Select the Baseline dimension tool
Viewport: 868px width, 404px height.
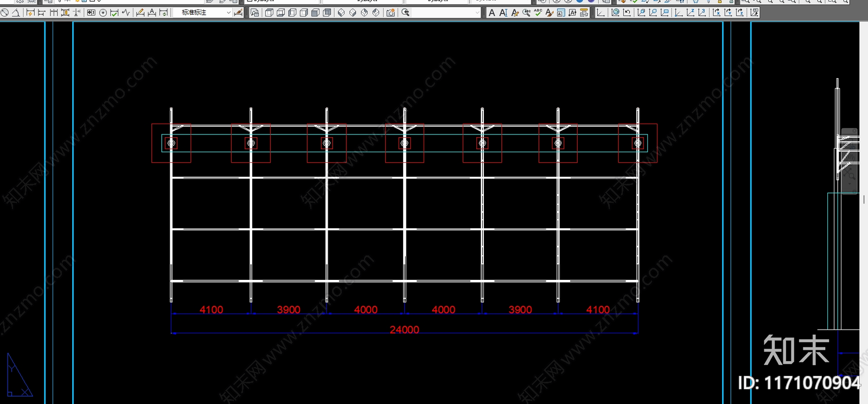click(x=41, y=12)
